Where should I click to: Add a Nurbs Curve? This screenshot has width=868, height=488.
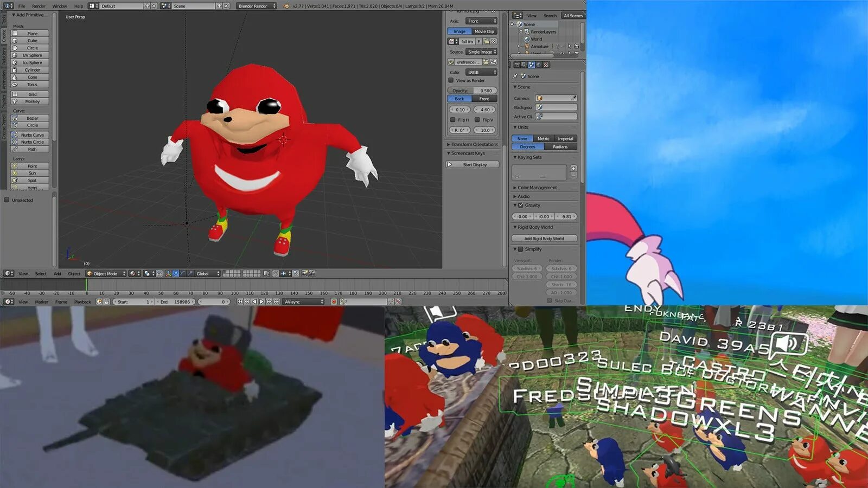[x=30, y=135]
